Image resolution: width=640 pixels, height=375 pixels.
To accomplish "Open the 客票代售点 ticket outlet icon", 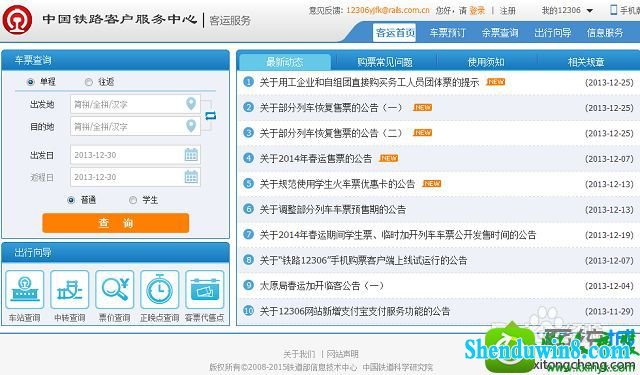I will click(204, 289).
